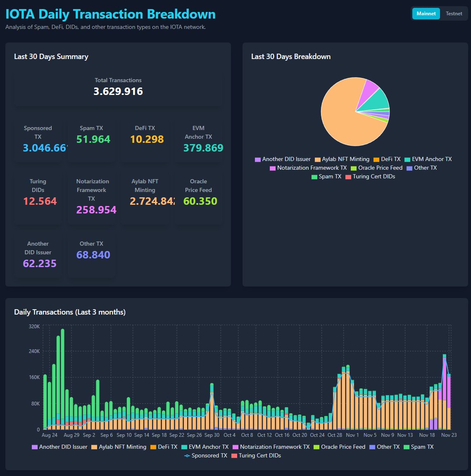Select the Mainnet tab
The image size is (471, 476).
coord(426,13)
